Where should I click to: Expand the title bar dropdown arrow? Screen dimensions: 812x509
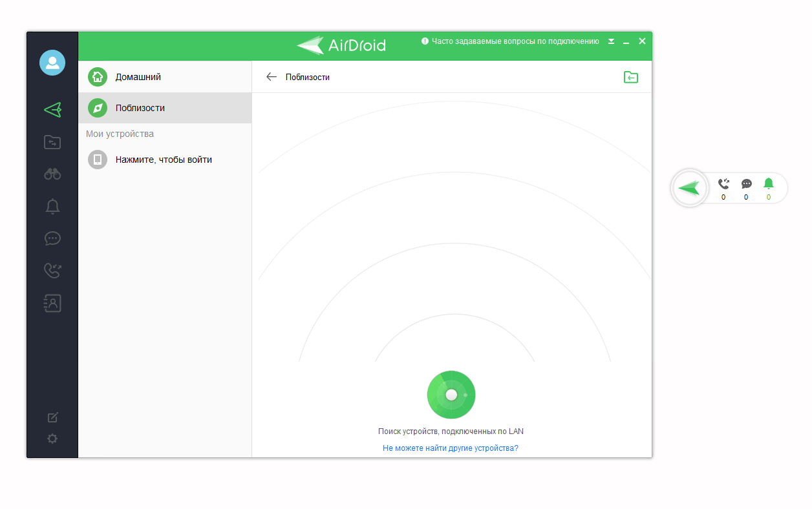(612, 41)
